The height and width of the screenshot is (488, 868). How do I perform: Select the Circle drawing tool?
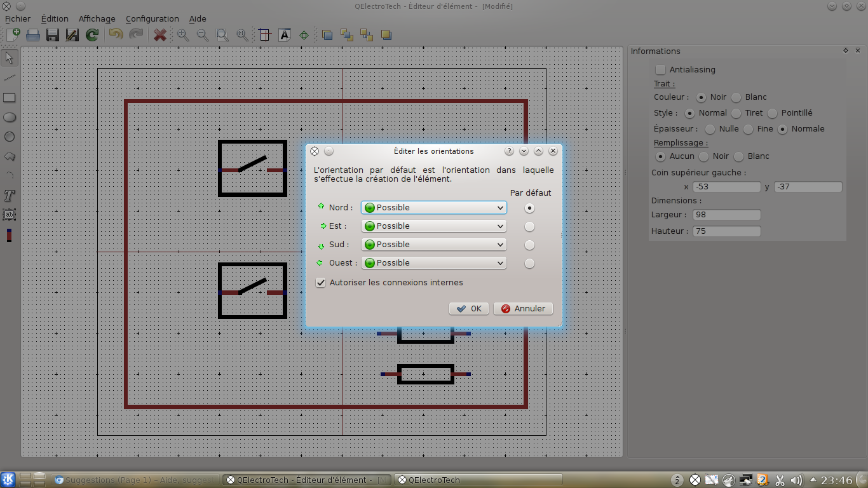click(9, 137)
